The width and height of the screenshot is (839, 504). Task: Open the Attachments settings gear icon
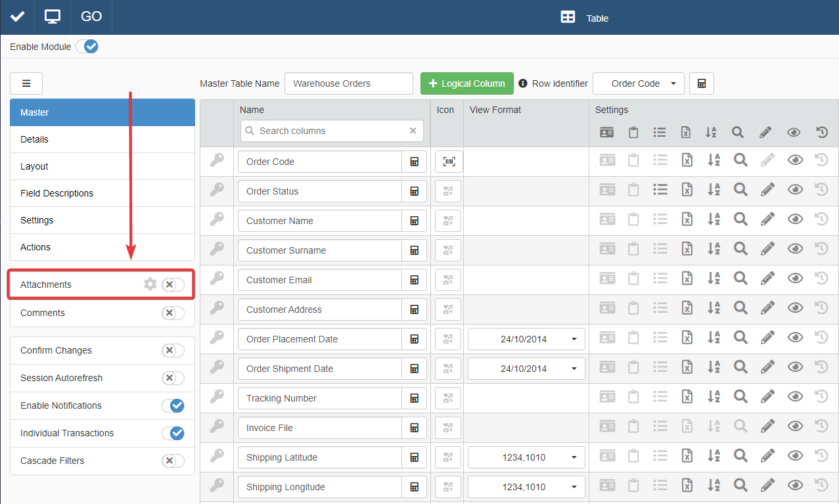tap(150, 284)
